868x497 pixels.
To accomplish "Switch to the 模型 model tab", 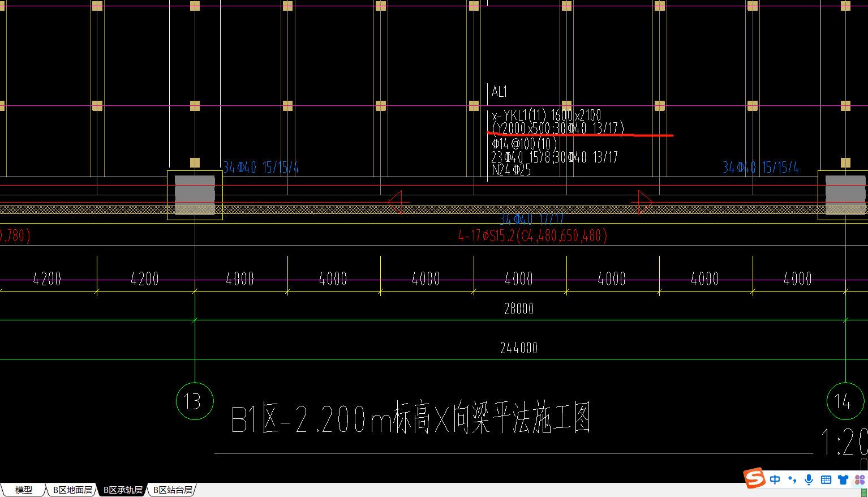I will (x=24, y=490).
